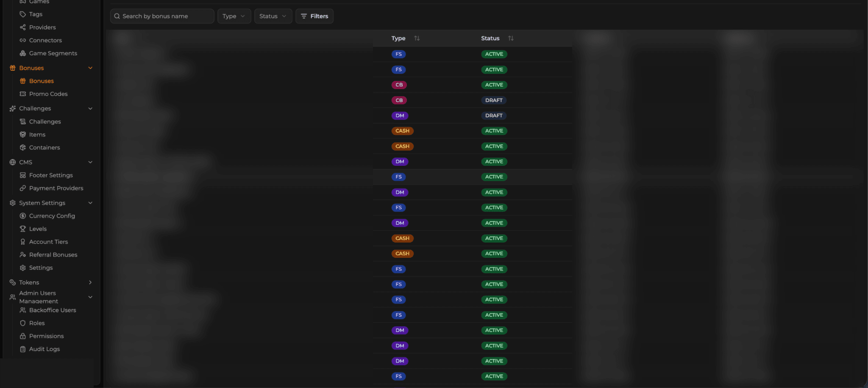Click Providers in the sidebar

(42, 27)
